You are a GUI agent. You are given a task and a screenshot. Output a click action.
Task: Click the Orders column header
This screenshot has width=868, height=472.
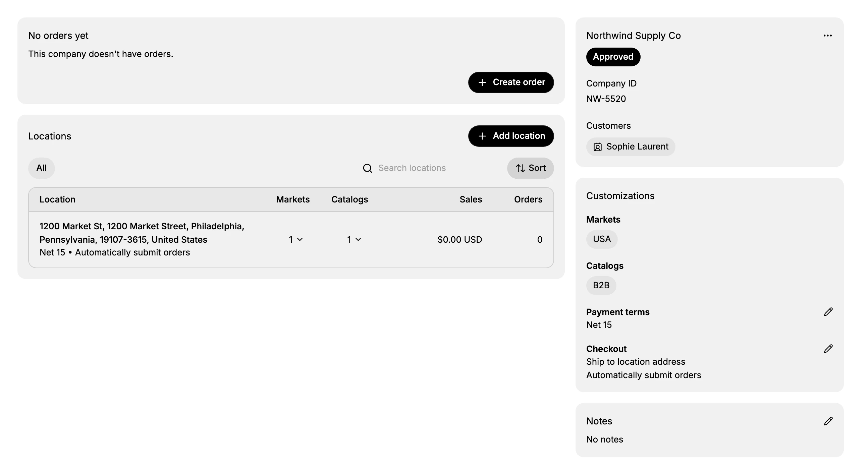[x=528, y=199]
